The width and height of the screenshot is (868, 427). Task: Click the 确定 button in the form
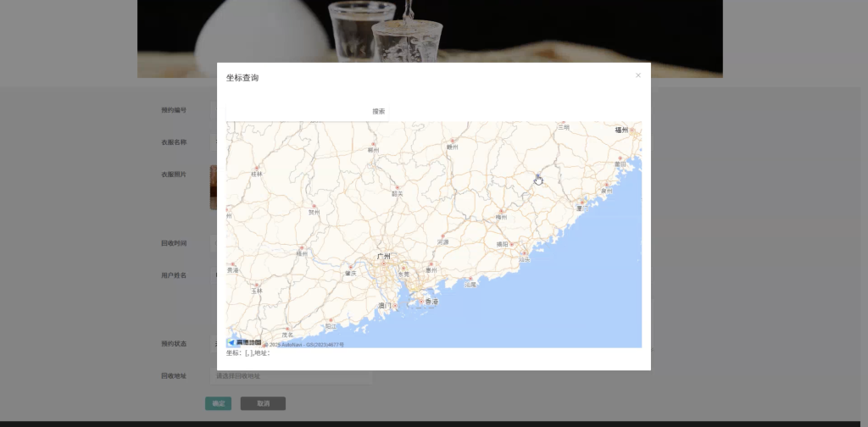pyautogui.click(x=218, y=403)
